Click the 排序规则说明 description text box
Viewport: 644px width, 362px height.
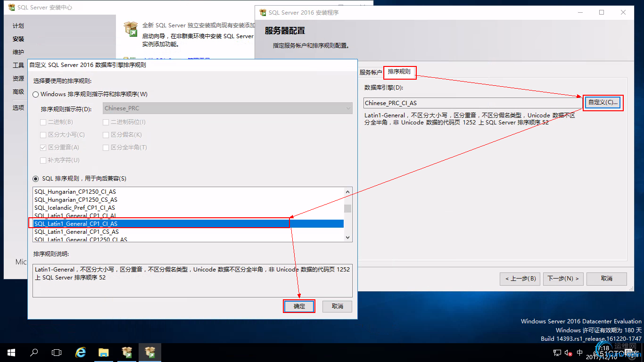[192, 280]
